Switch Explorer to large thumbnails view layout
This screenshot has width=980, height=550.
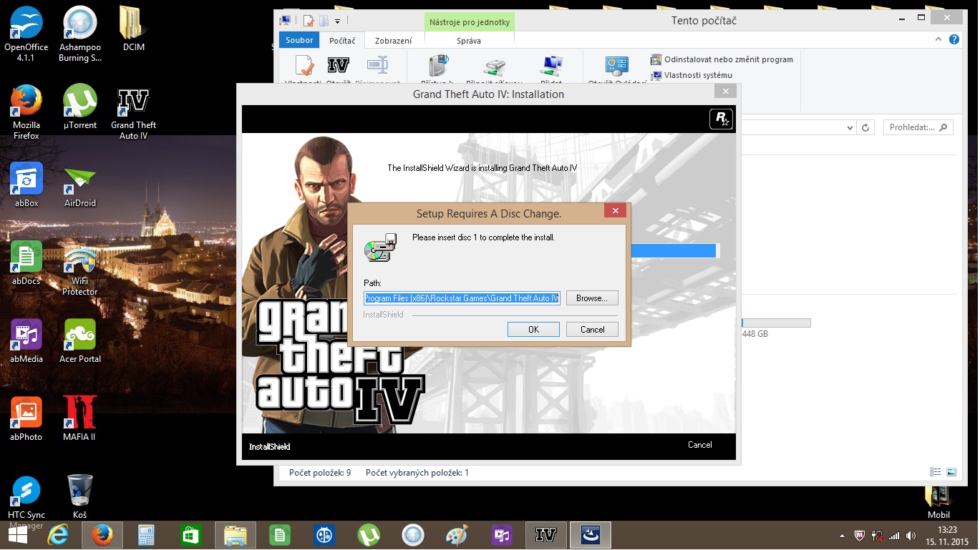tap(951, 472)
